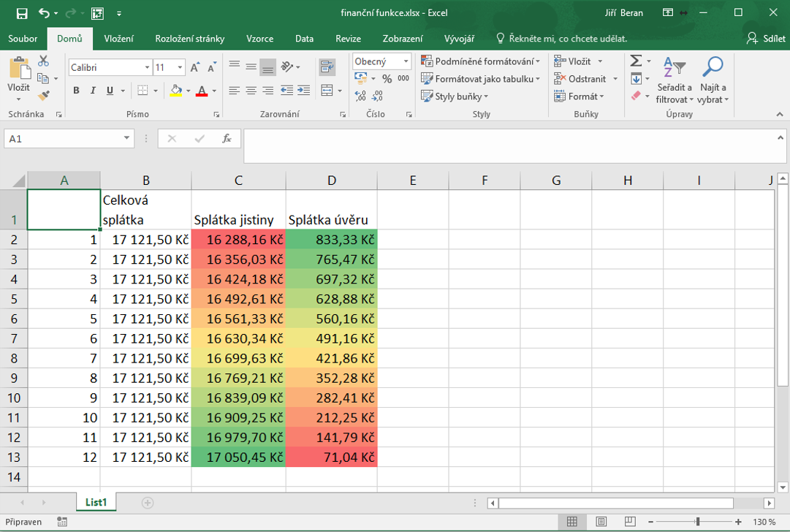
Task: Toggle align left horizontal alignment
Action: (x=235, y=90)
